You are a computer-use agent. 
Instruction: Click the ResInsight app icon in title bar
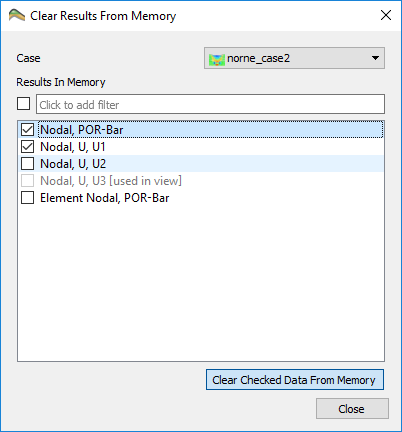17,15
